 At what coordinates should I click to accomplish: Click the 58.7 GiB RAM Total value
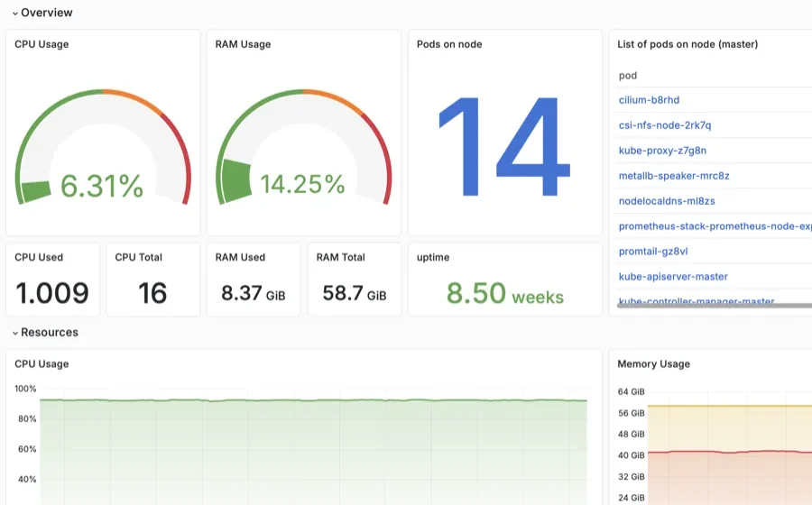click(355, 293)
